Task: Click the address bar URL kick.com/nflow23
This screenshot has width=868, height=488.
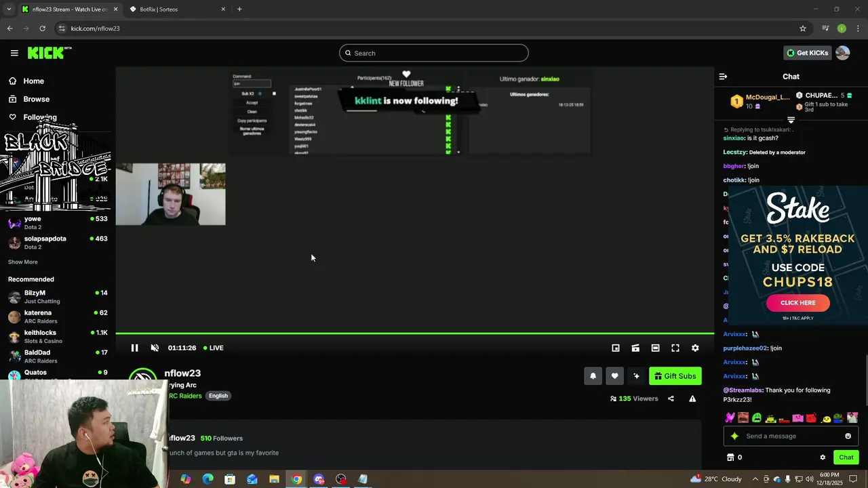Action: (96, 28)
